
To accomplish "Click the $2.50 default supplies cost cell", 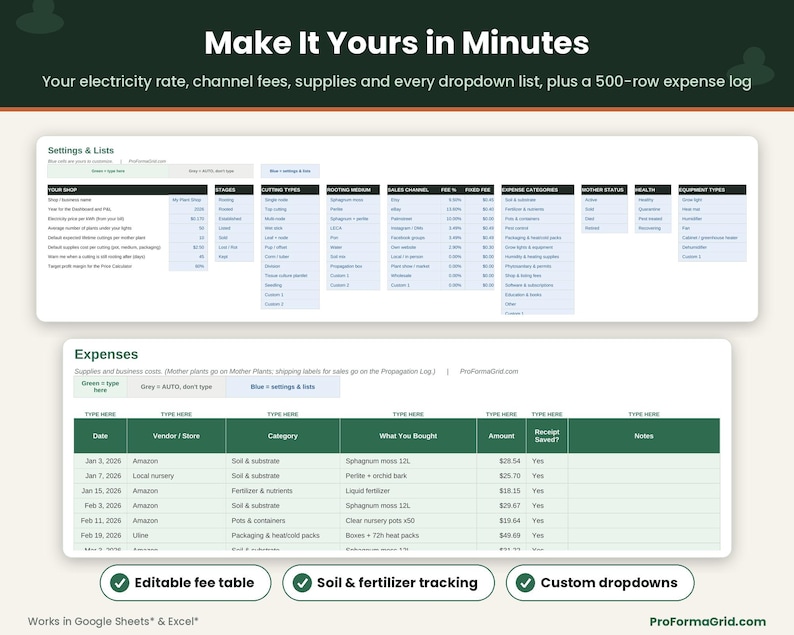I will [x=188, y=247].
